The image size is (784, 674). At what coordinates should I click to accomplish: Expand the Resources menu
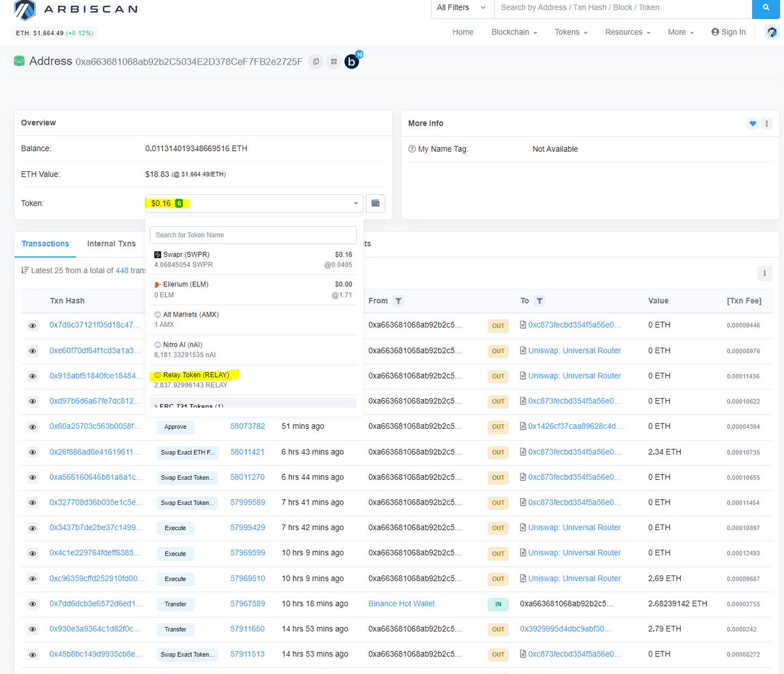(x=627, y=32)
